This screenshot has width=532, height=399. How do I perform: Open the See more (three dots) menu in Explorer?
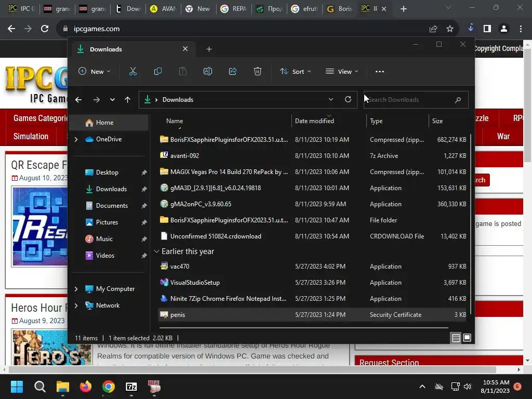coord(380,72)
